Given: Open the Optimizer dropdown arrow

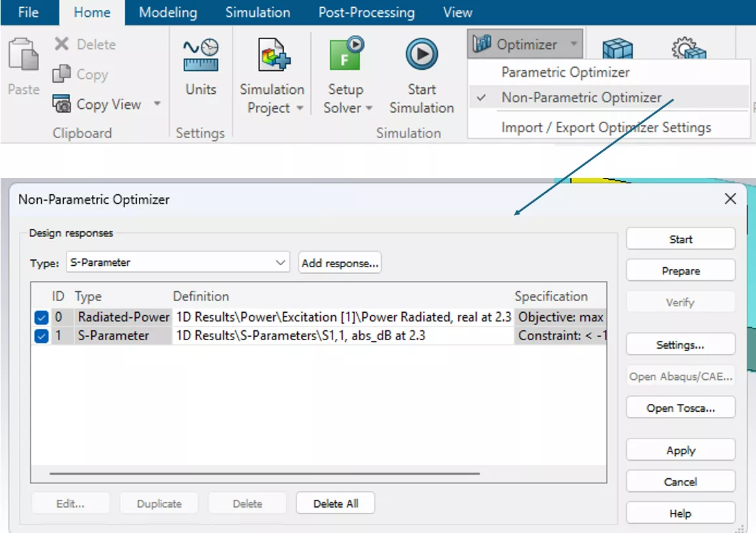Looking at the screenshot, I should point(574,44).
